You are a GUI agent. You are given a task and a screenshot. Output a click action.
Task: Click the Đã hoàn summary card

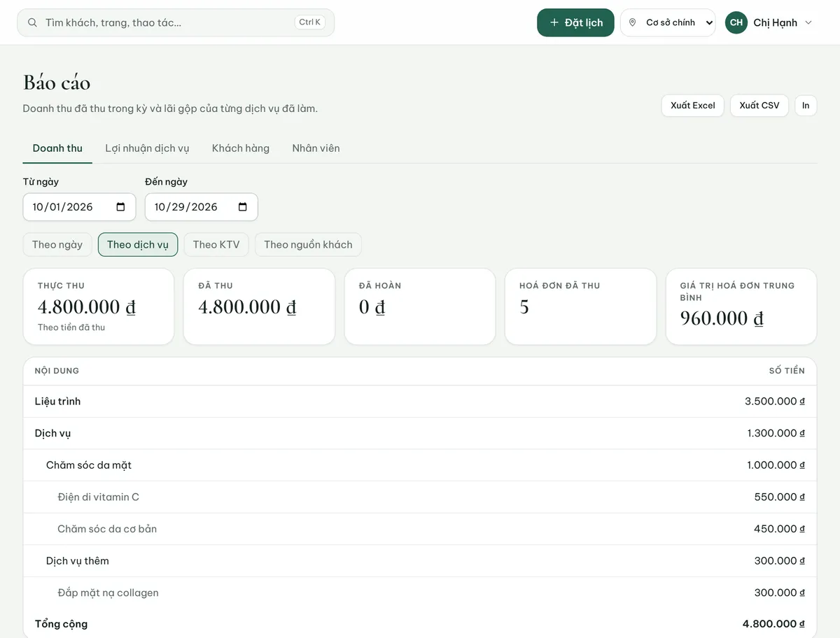click(x=420, y=306)
